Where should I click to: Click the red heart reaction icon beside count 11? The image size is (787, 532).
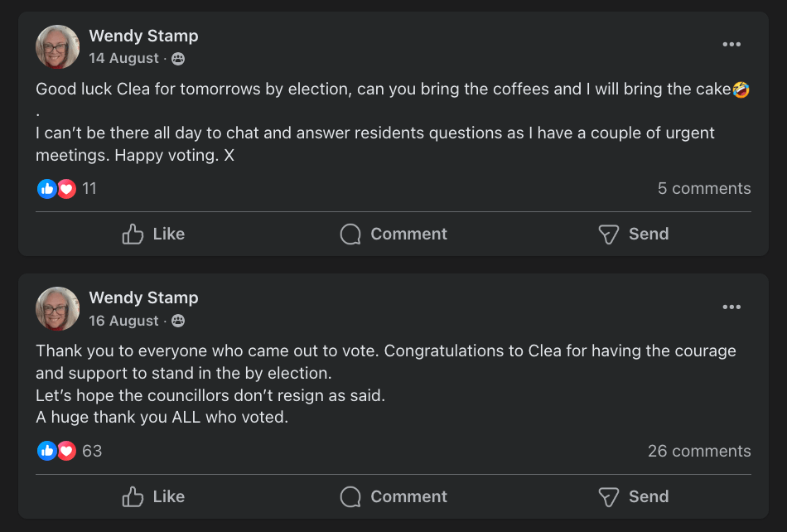(x=67, y=189)
